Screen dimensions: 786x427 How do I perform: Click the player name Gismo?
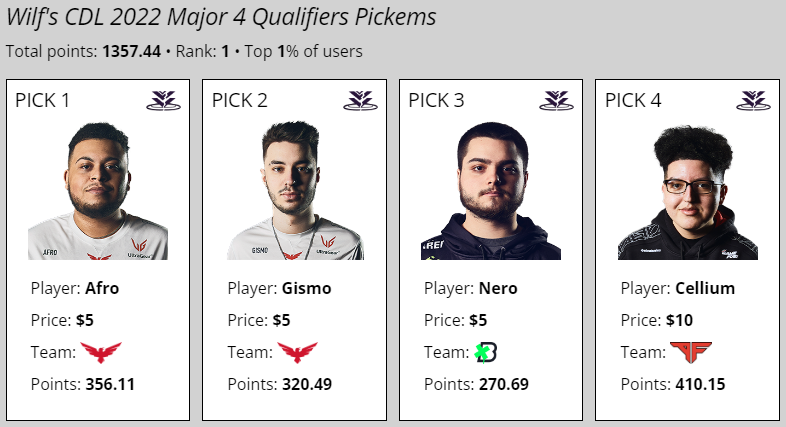tap(307, 288)
